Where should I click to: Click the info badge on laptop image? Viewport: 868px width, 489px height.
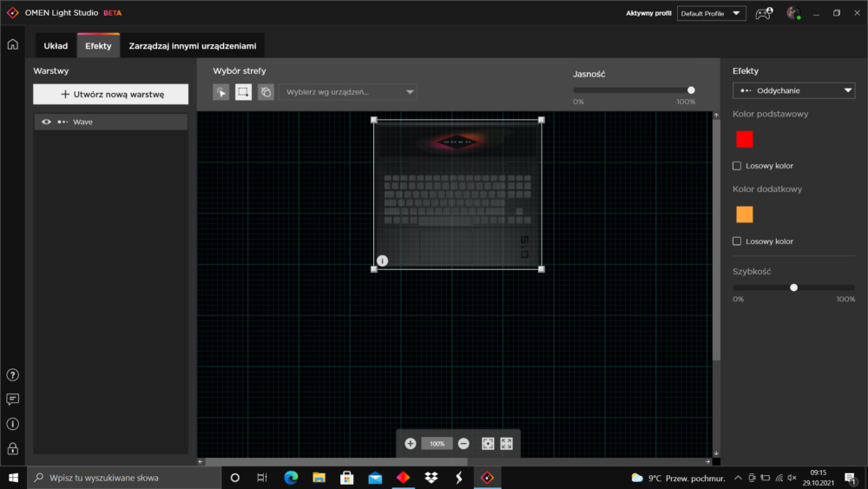[382, 261]
